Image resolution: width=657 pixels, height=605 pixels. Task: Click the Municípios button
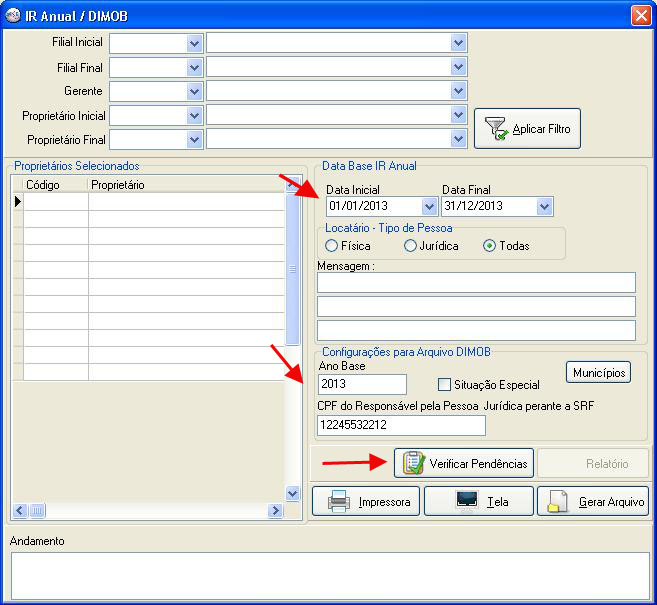tap(599, 372)
